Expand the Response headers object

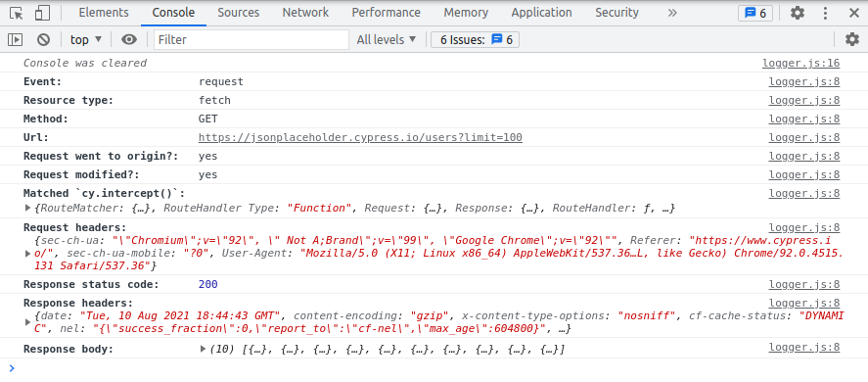[x=28, y=322]
